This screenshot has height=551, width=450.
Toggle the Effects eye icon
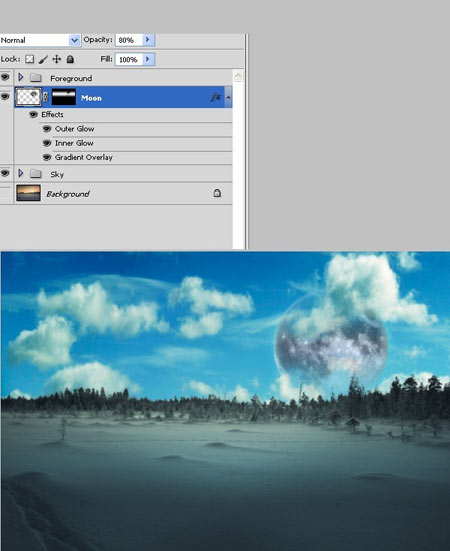coord(33,115)
